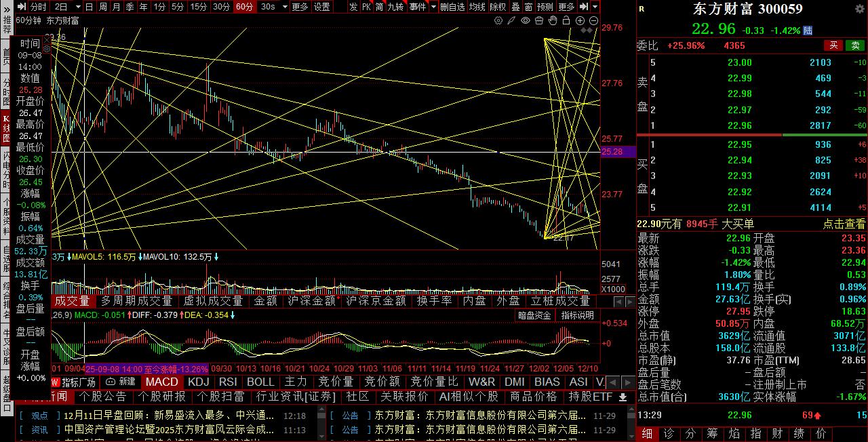Viewport: 868px width, 442px height.
Task: Click red 买 buy button
Action: (x=833, y=45)
